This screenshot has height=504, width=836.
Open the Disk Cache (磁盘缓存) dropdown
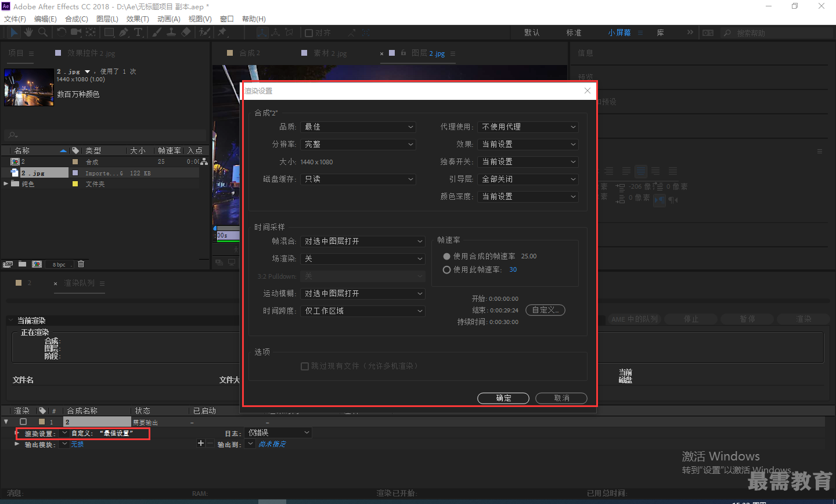[358, 179]
